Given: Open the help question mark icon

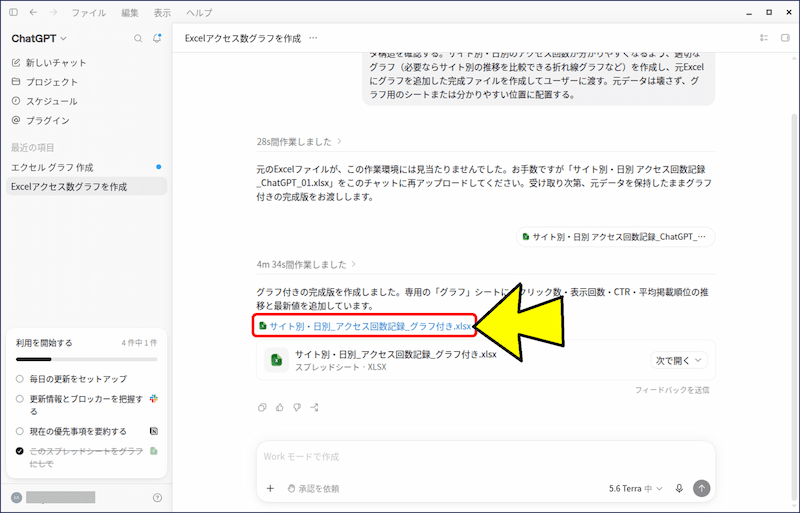Looking at the screenshot, I should click(157, 497).
